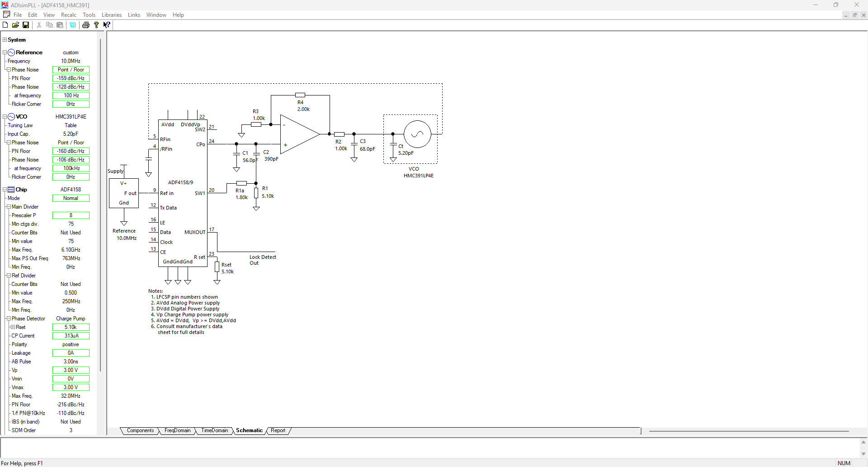This screenshot has height=467, width=868.
Task: Expand the System tree node
Action: pos(5,40)
